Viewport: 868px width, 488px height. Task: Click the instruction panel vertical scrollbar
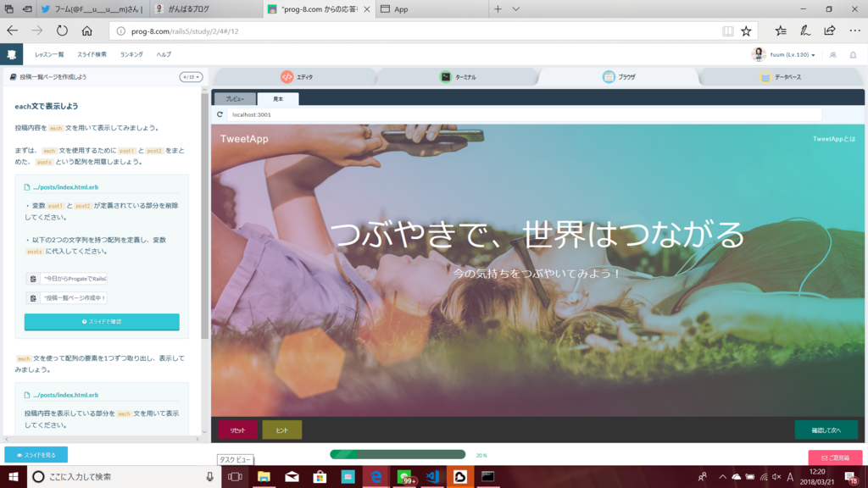(204, 216)
